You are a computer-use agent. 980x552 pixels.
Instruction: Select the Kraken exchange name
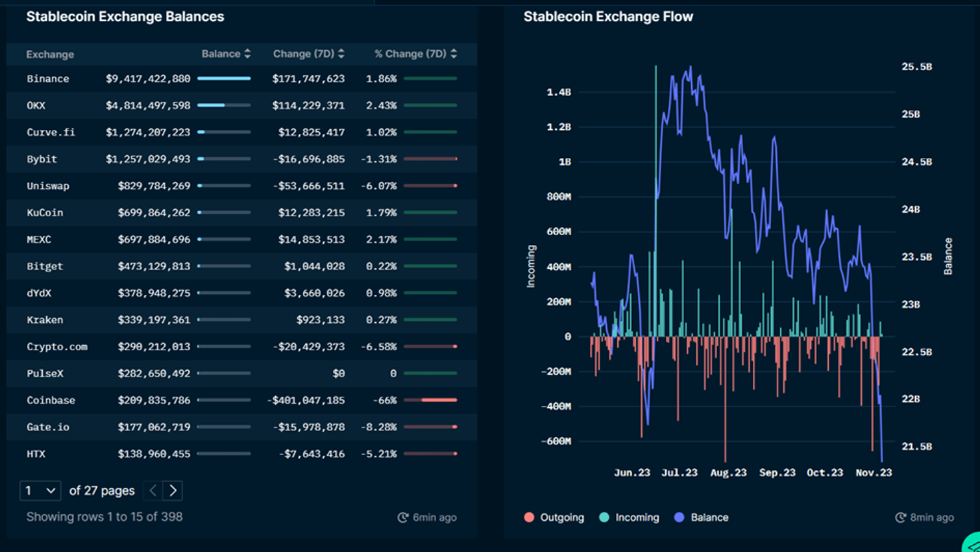45,320
